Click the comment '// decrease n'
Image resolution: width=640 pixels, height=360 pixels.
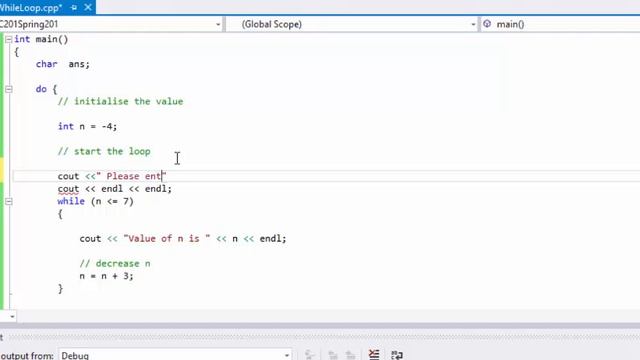[x=115, y=264]
